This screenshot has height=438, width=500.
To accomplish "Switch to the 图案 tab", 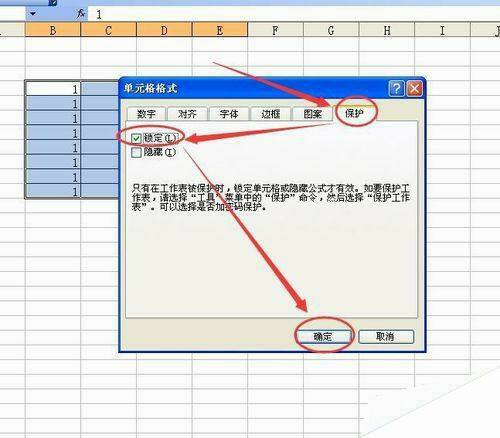I will 312,114.
